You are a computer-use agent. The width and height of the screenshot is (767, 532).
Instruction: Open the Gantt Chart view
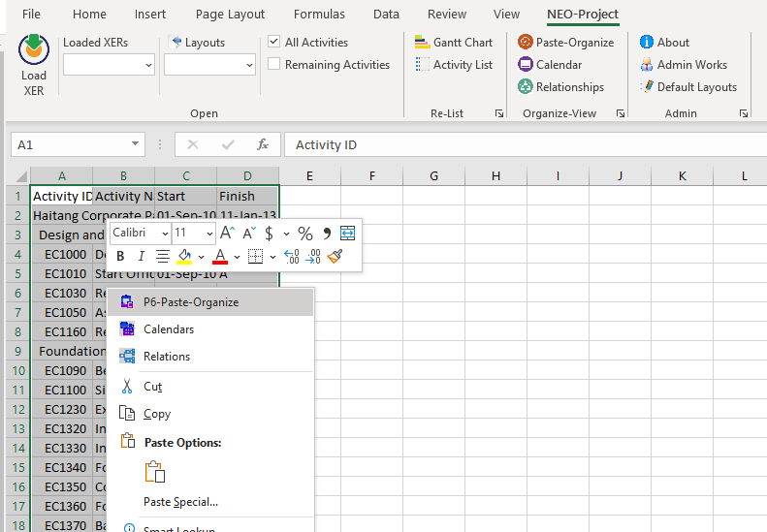coord(453,43)
